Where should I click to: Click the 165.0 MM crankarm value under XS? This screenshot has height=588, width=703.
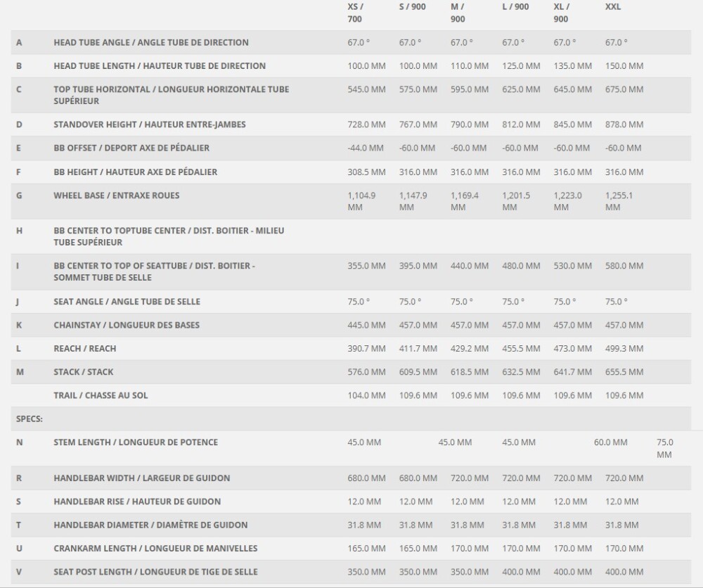pyautogui.click(x=366, y=549)
